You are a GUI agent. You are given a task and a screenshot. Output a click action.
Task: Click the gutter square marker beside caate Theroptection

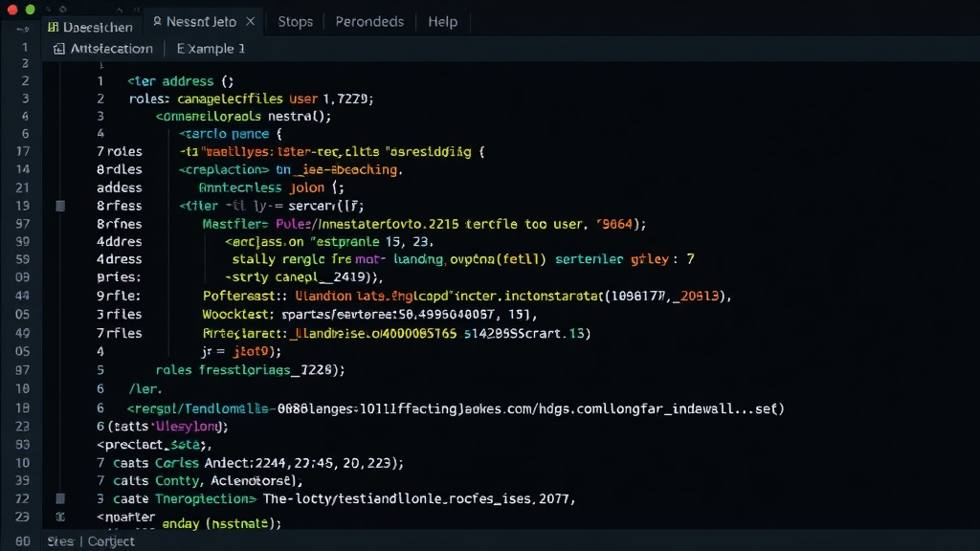[60, 498]
